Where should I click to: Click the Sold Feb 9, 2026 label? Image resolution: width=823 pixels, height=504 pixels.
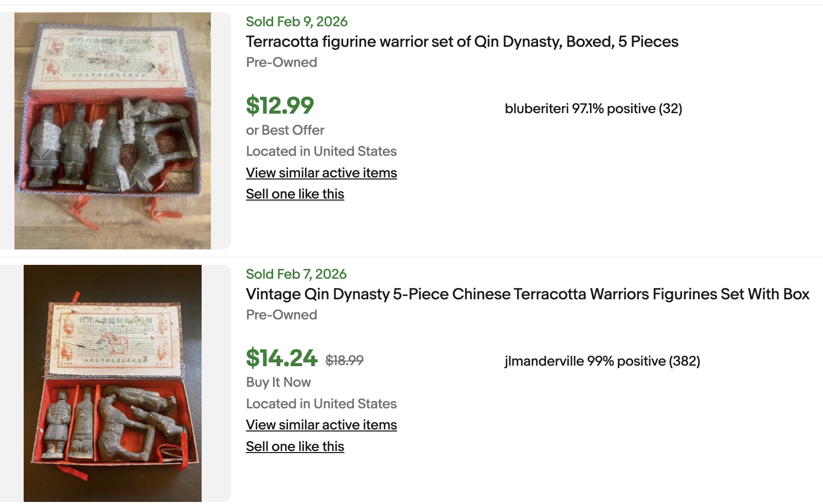click(x=296, y=22)
